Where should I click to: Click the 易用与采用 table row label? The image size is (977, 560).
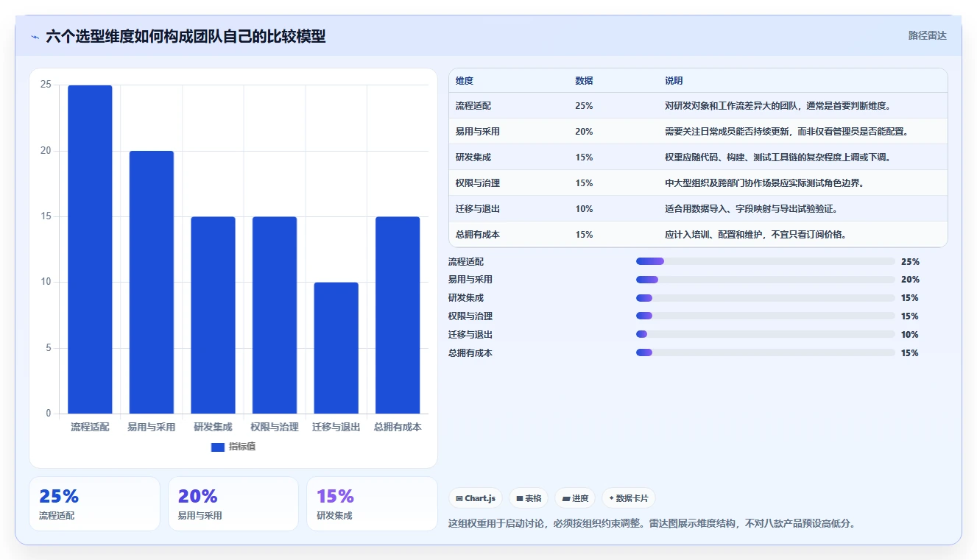click(478, 132)
